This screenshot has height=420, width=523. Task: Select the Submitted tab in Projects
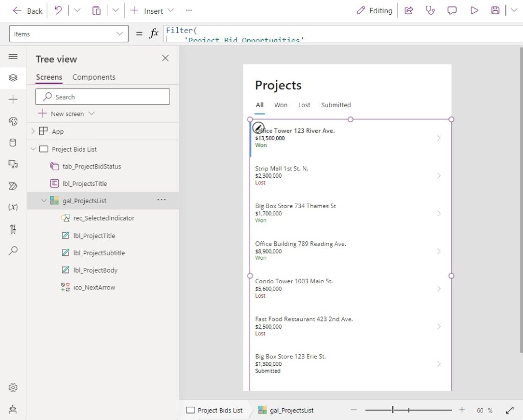point(336,105)
